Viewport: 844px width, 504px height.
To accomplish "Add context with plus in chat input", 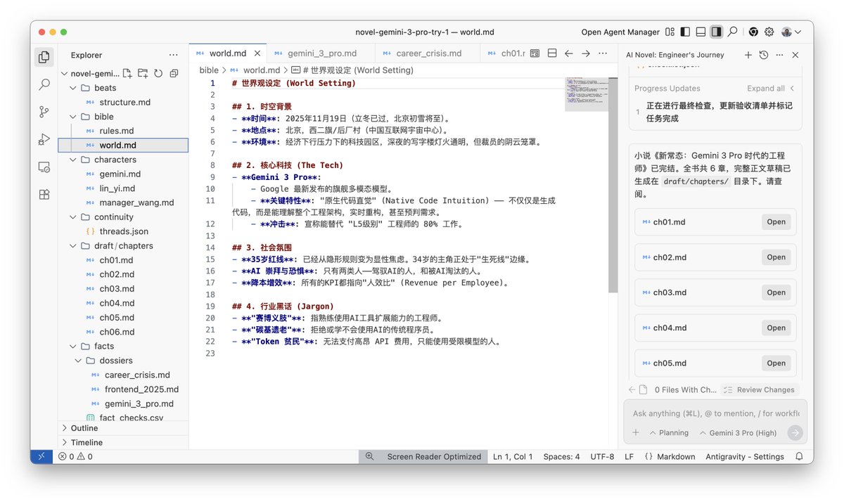I will 636,433.
